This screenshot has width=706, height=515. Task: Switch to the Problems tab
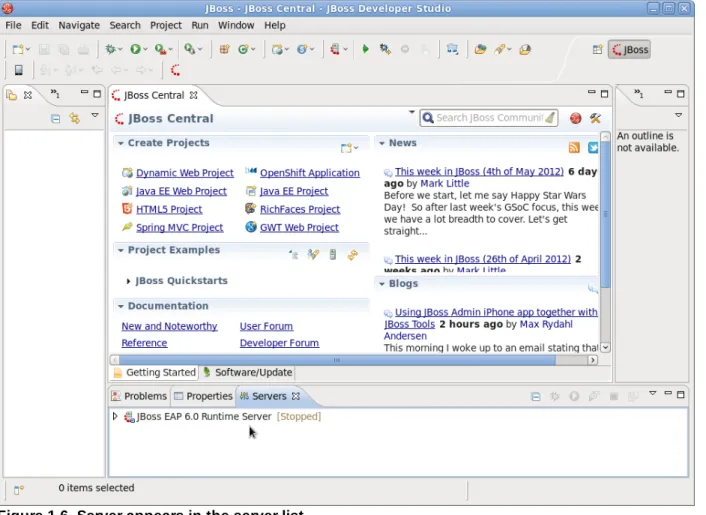pyautogui.click(x=139, y=396)
